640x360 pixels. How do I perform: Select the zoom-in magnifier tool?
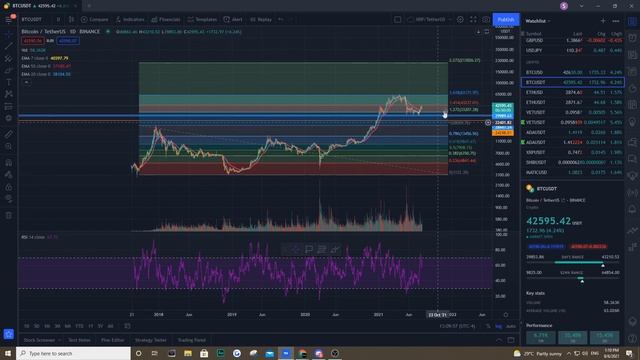pos(9,146)
